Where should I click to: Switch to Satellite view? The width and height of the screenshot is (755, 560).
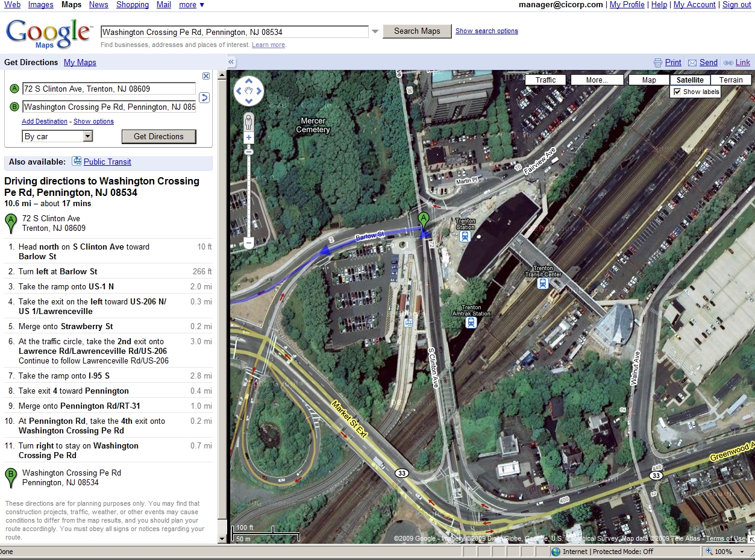click(x=690, y=80)
